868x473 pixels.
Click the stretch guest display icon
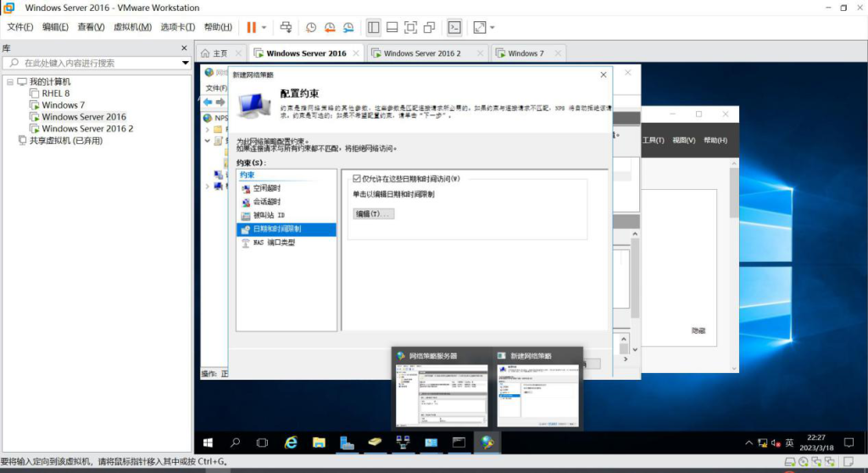[480, 27]
